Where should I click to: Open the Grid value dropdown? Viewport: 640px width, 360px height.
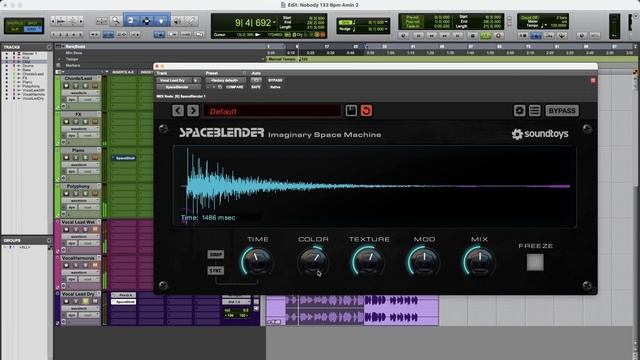tap(386, 22)
